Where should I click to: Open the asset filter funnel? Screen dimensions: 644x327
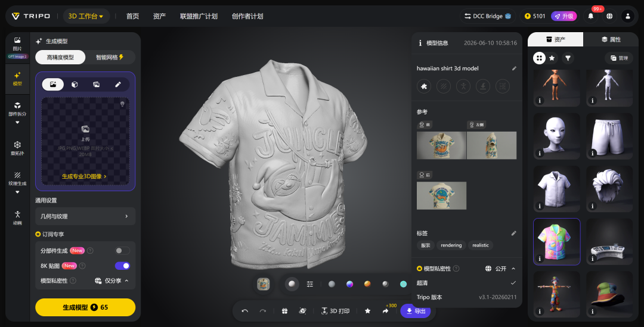coord(568,58)
